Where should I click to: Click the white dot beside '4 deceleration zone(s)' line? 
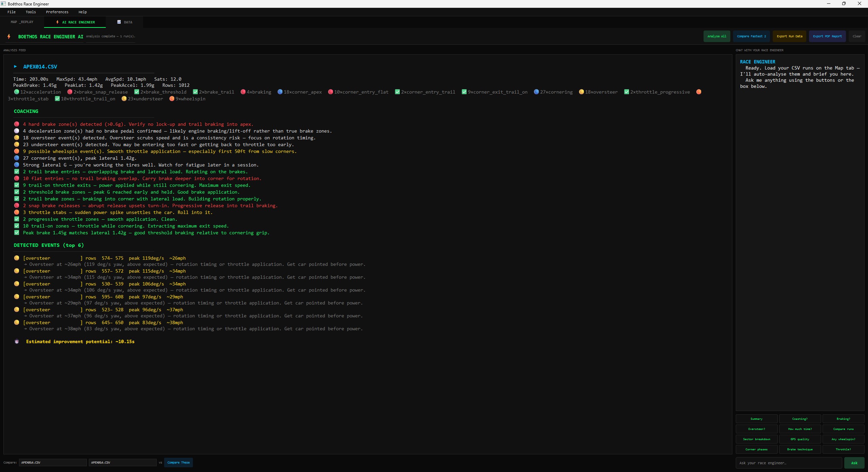(17, 131)
